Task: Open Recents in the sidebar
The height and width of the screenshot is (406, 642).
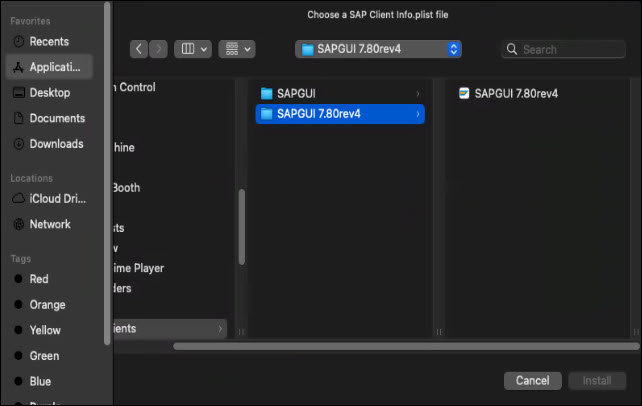Action: (x=49, y=42)
